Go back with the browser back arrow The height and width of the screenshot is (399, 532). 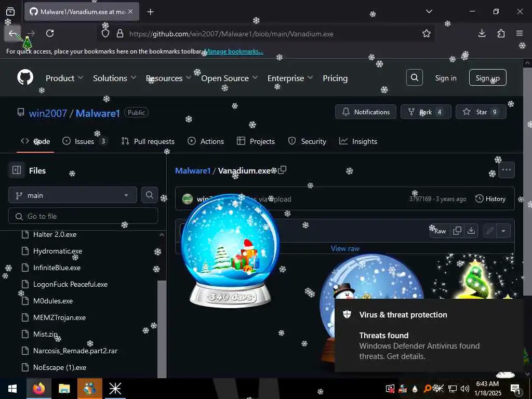click(13, 33)
